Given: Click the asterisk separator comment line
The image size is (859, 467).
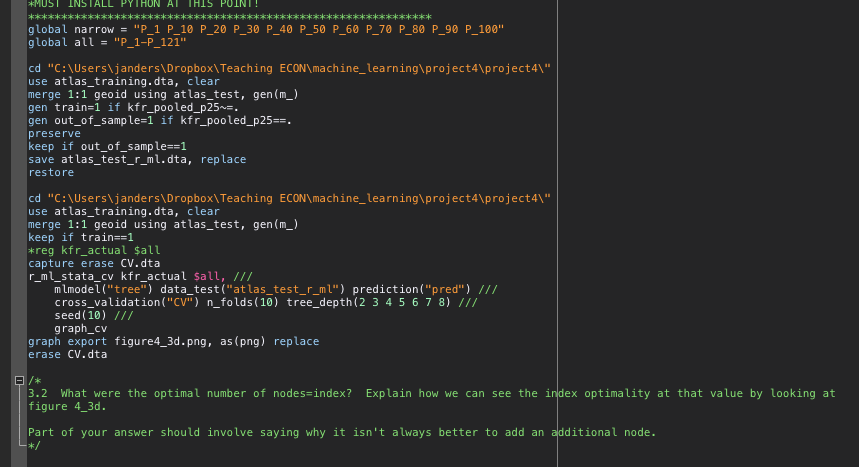Looking at the screenshot, I should [230, 17].
